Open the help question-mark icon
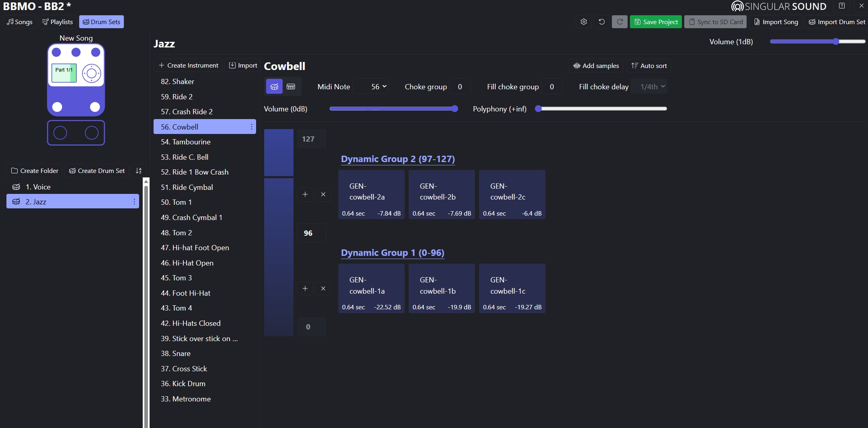The height and width of the screenshot is (428, 868). pos(842,6)
